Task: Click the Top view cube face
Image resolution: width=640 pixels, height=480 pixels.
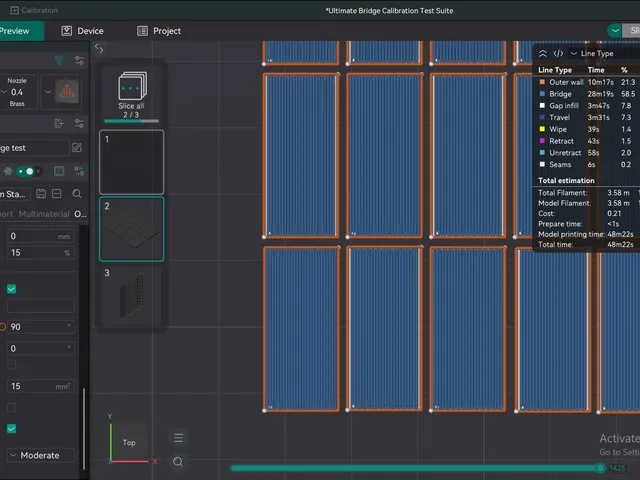Action: (129, 443)
